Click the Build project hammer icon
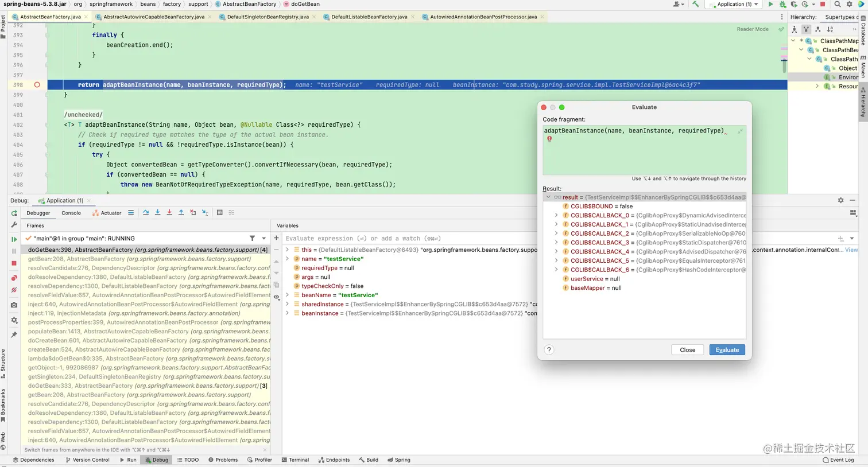 click(x=696, y=4)
